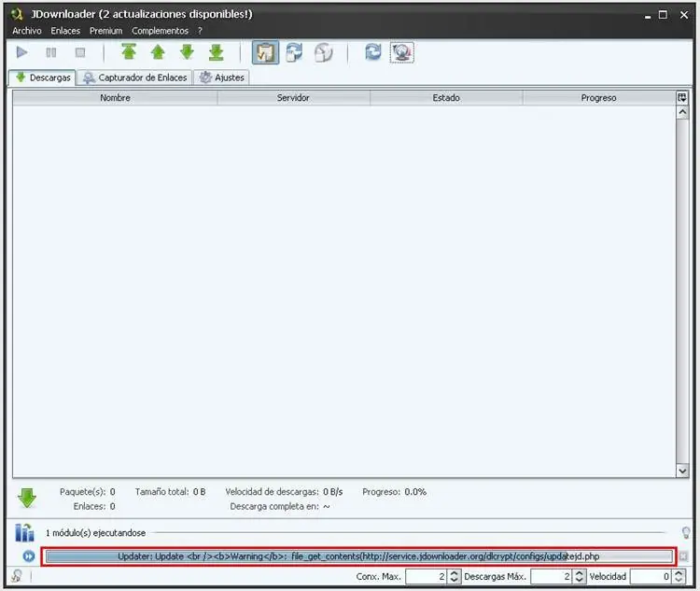Click the 'Tamaño total:' label

coord(162,492)
